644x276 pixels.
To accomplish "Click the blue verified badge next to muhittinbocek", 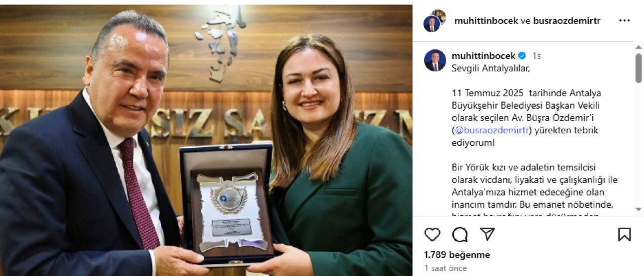I will [522, 56].
